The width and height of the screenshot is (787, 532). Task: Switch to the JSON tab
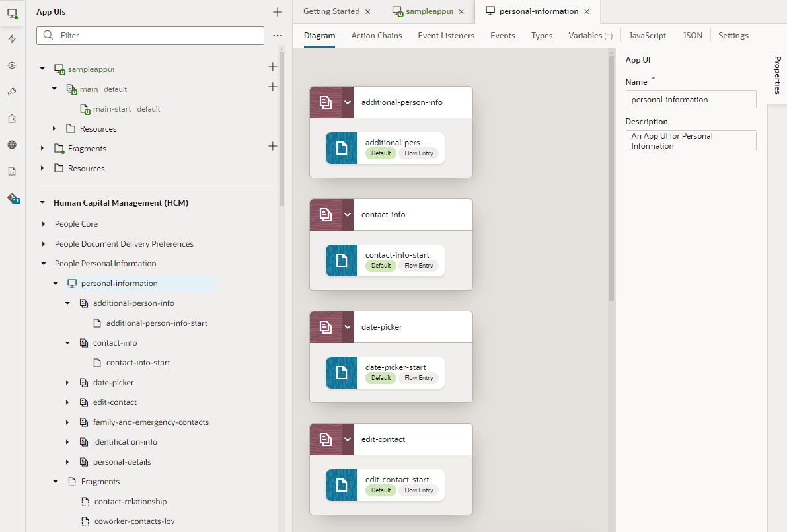tap(692, 36)
